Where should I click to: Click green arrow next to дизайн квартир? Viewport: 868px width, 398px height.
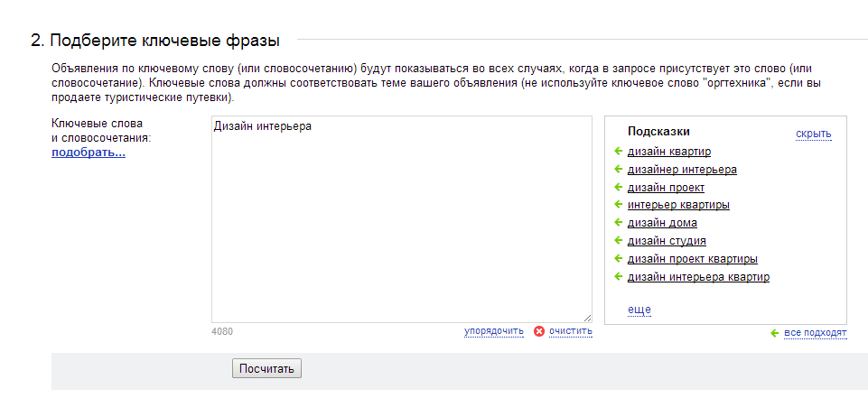619,151
